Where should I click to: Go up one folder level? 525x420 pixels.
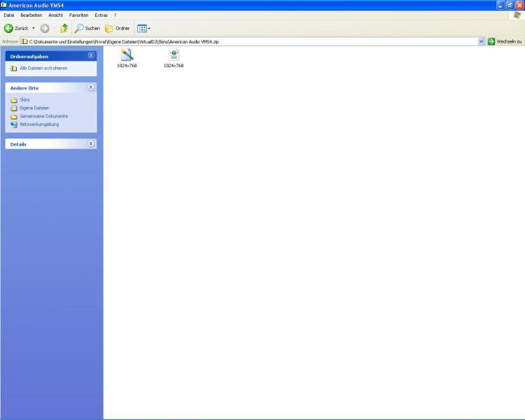tap(64, 29)
